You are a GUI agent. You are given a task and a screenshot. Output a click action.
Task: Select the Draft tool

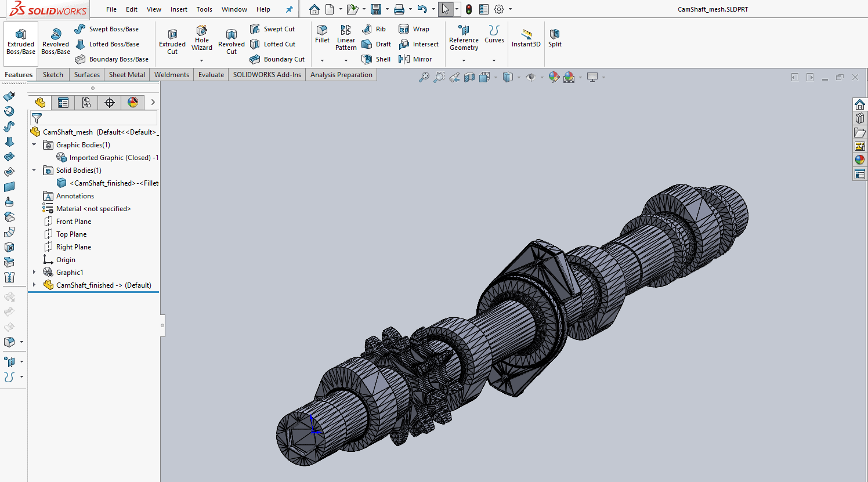376,44
